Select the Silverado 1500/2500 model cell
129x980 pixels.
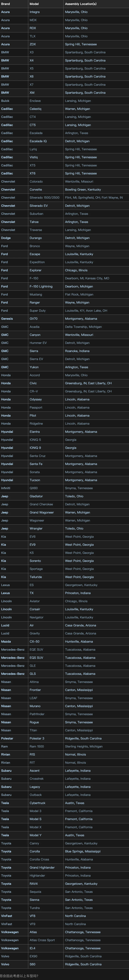(45, 197)
